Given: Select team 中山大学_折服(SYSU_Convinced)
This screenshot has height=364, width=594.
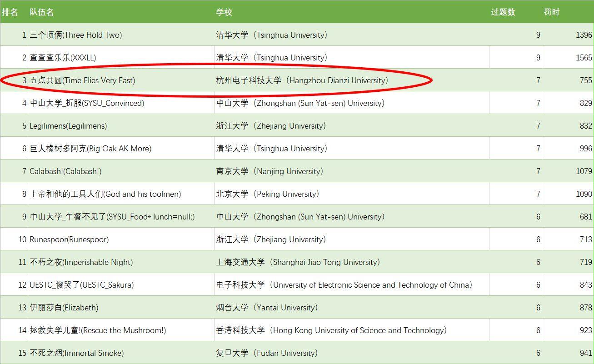Looking at the screenshot, I should (x=87, y=103).
